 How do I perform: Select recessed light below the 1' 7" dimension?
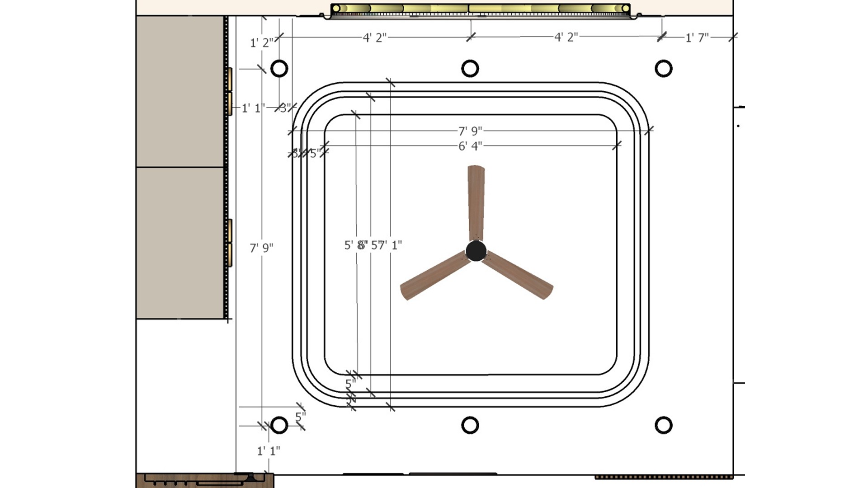coord(663,69)
